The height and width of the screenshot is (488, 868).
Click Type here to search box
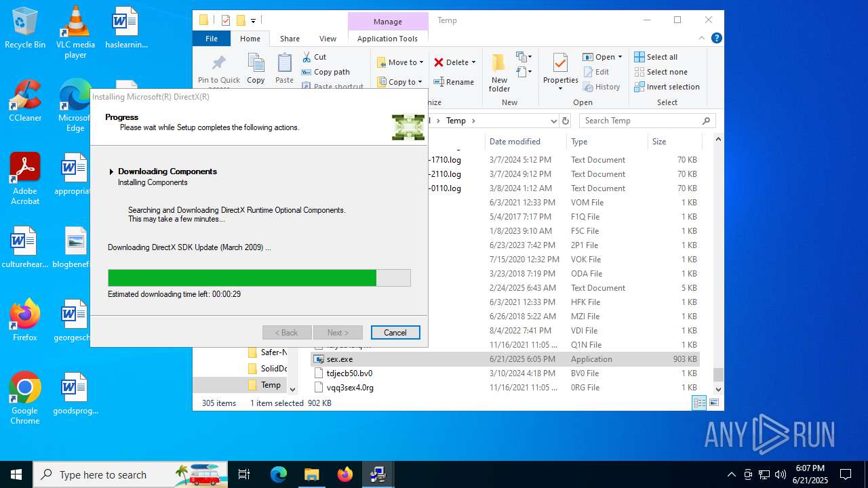pyautogui.click(x=130, y=474)
